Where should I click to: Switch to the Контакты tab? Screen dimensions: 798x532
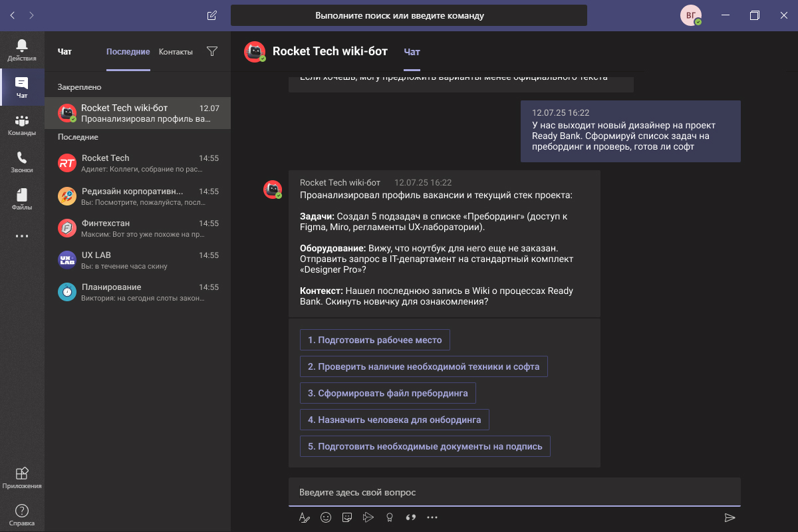tap(176, 52)
